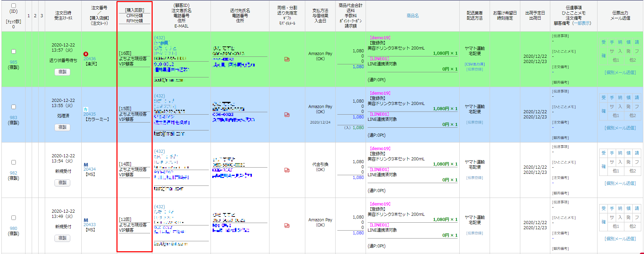Open order number 20433 link
Image resolution: width=644 pixels, height=254 pixels.
point(90,225)
